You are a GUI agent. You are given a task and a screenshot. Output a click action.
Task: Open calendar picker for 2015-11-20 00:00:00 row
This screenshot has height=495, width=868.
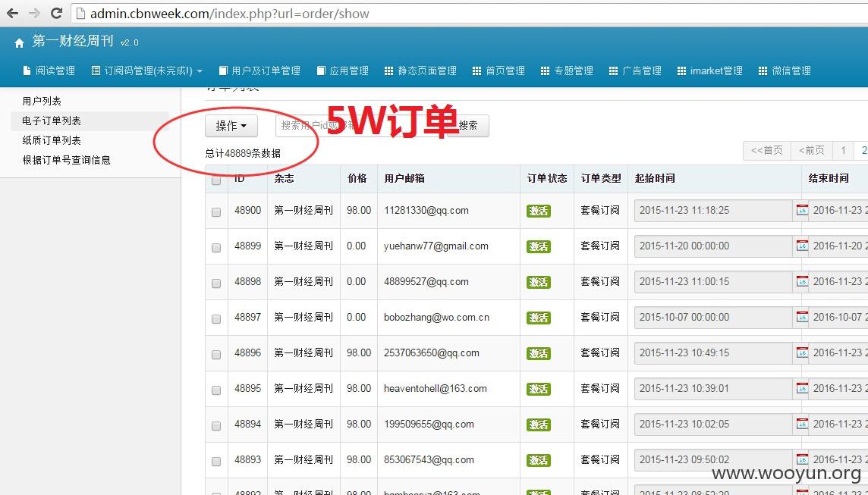(x=802, y=246)
